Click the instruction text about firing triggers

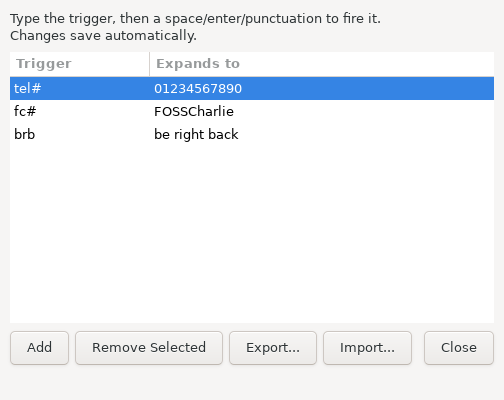195,19
